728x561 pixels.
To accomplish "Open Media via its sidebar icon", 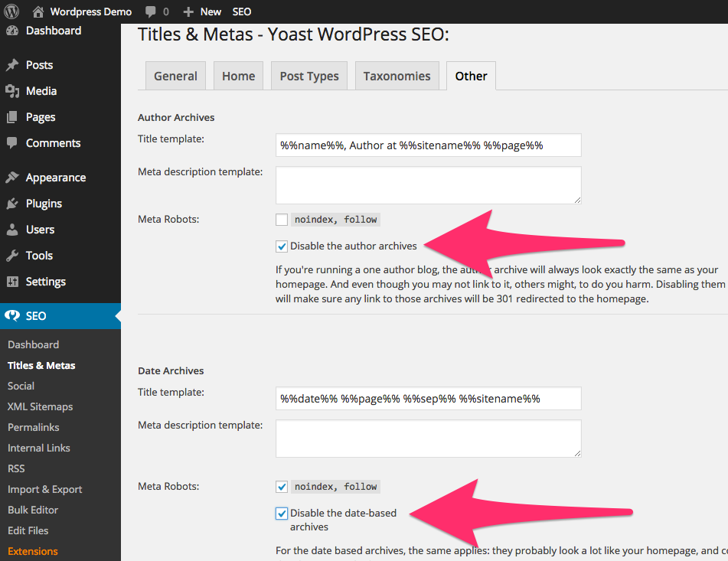I will 12,91.
